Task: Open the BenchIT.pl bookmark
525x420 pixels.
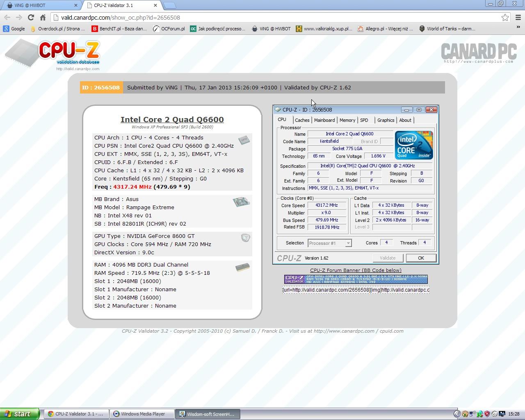Action: click(x=119, y=29)
